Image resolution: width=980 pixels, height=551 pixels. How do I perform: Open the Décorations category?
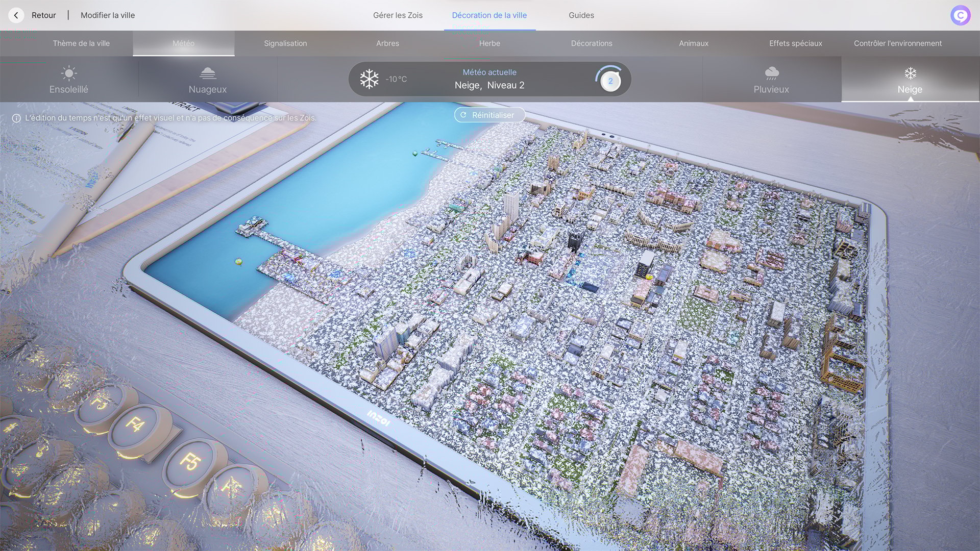[592, 43]
